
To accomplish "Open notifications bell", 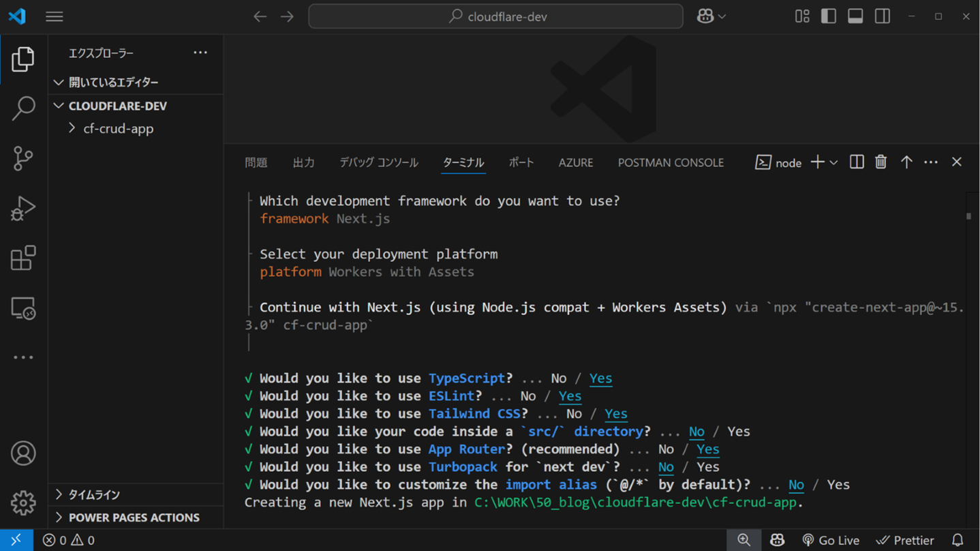I will 958,540.
